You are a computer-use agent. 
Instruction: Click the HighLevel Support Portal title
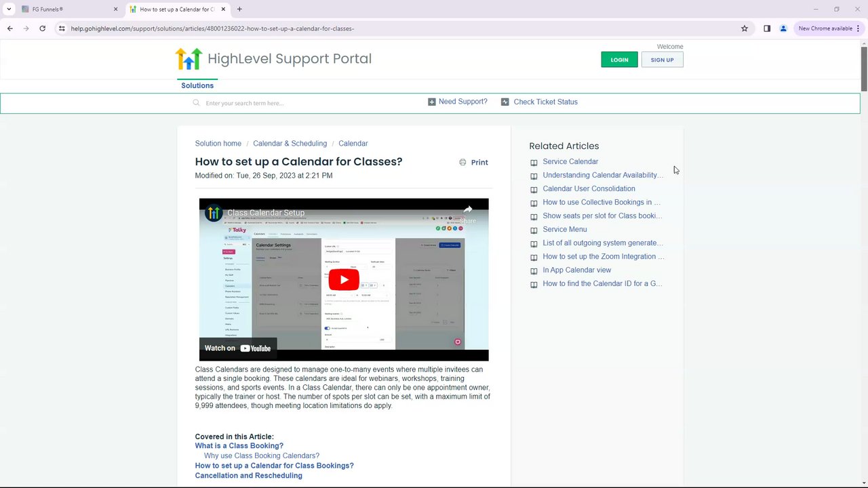290,59
